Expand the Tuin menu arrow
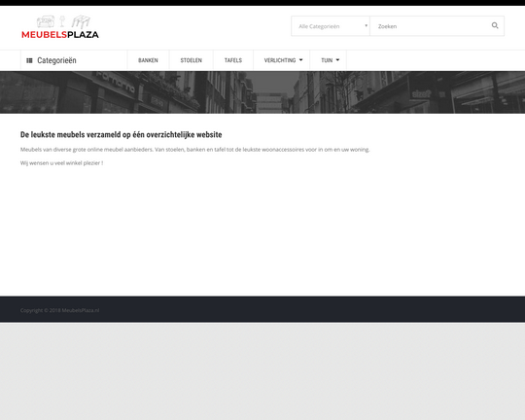 click(x=337, y=60)
